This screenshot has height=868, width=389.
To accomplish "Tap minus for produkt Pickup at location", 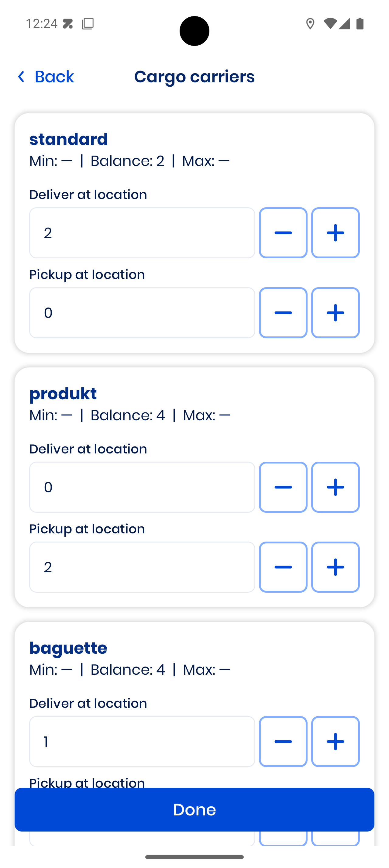I will click(283, 567).
